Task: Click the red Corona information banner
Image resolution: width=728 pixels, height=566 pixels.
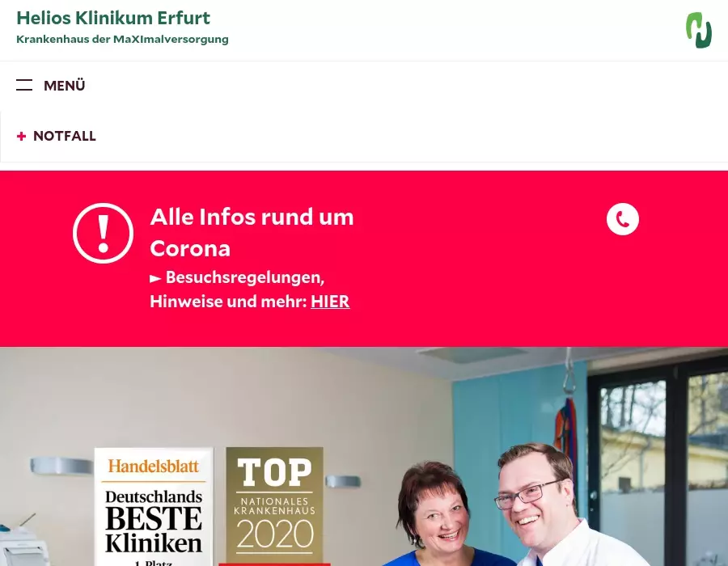Action: (x=364, y=259)
